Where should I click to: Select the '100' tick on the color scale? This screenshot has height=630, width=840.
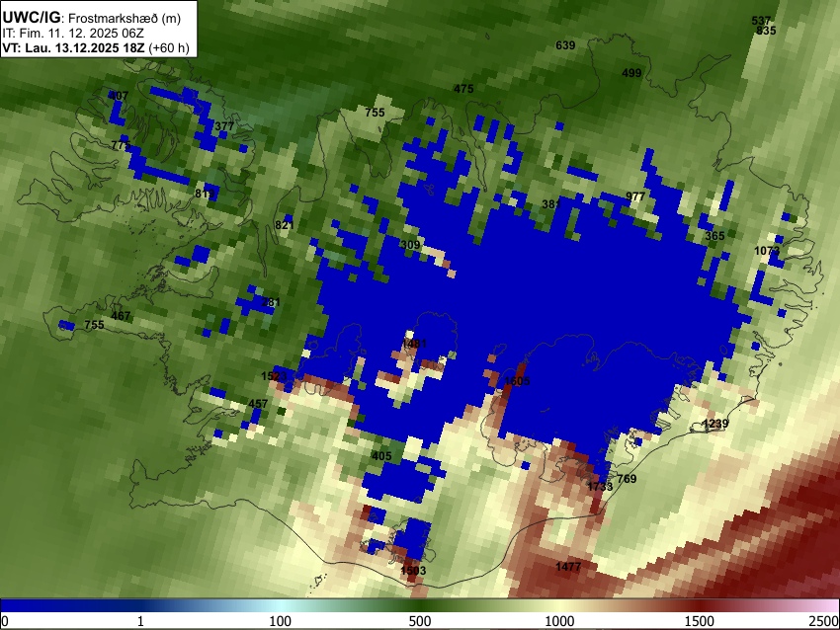pyautogui.click(x=281, y=621)
